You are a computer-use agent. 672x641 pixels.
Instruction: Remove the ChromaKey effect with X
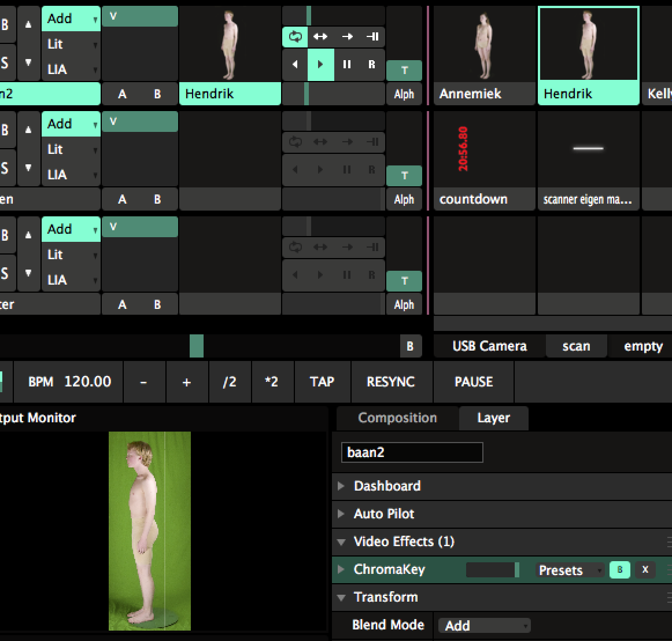(x=645, y=570)
